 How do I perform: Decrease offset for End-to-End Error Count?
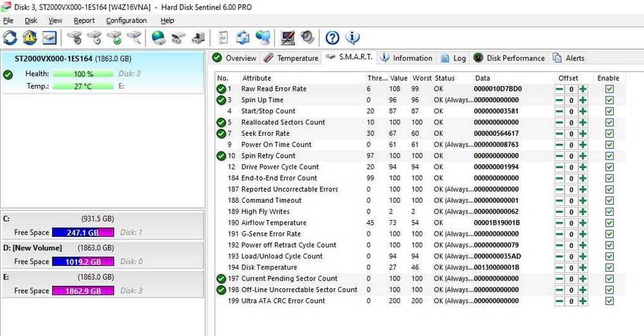[560, 178]
